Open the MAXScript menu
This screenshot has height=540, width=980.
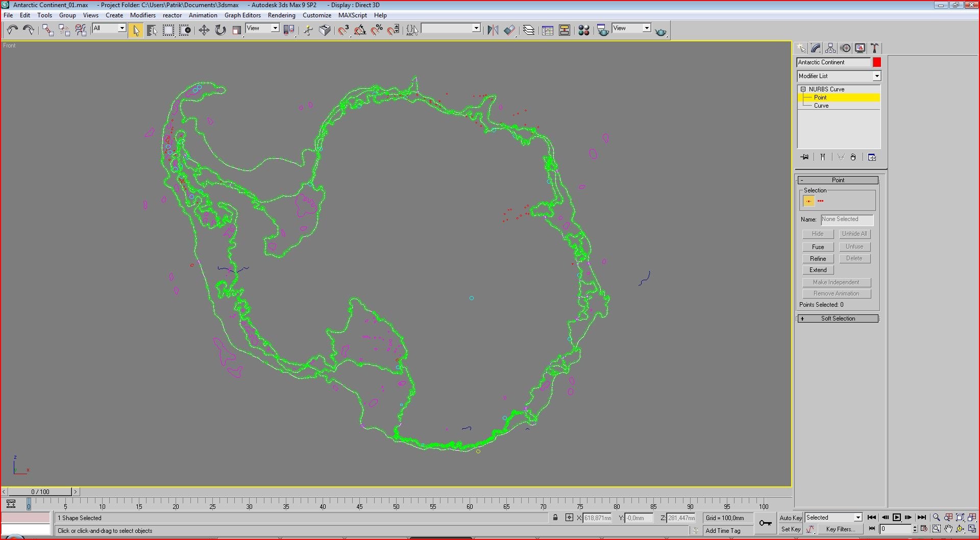352,15
